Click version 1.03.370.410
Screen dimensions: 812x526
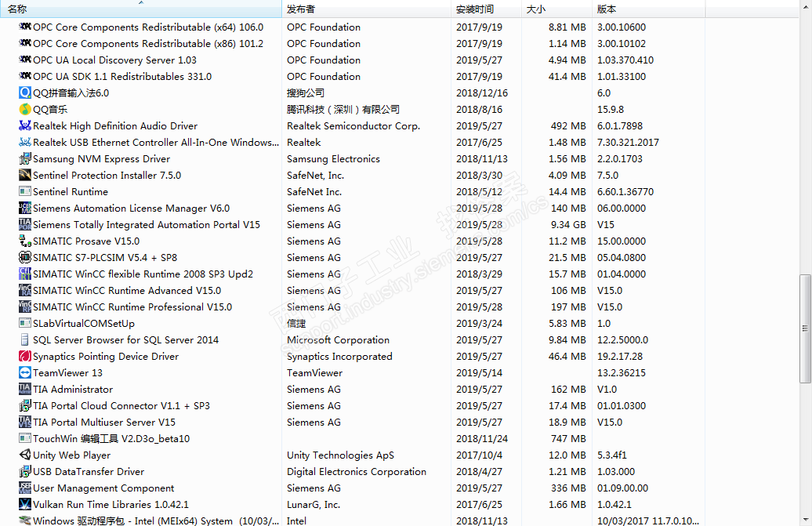[625, 60]
